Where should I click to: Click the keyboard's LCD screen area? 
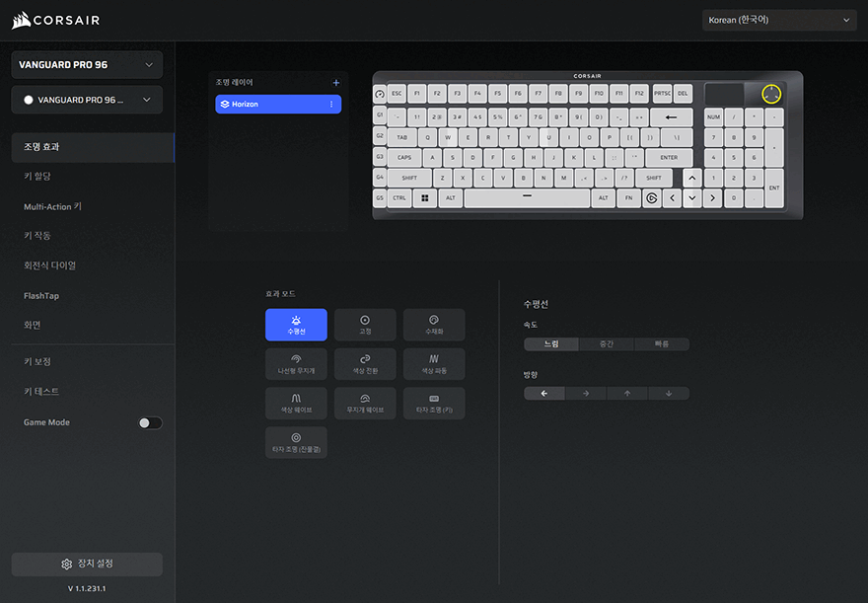coord(724,94)
